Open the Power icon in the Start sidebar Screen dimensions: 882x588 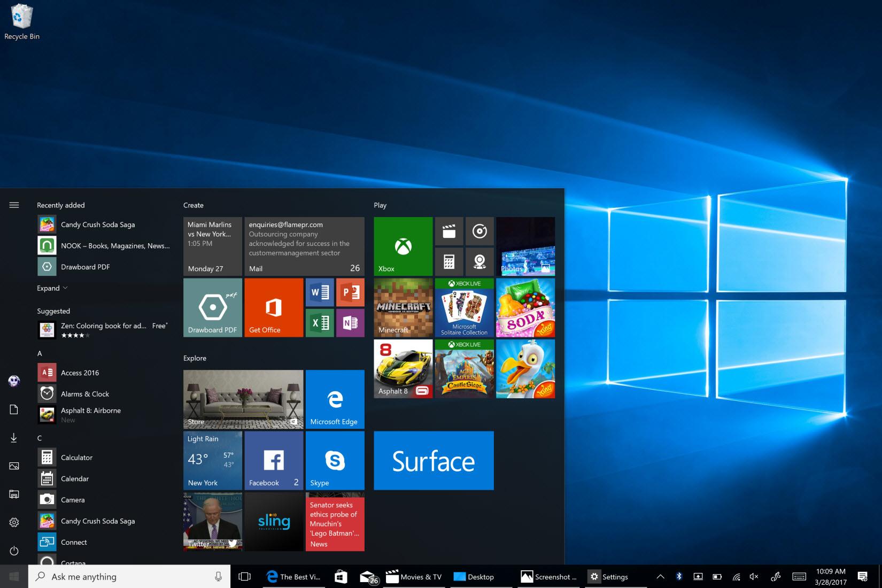point(14,551)
